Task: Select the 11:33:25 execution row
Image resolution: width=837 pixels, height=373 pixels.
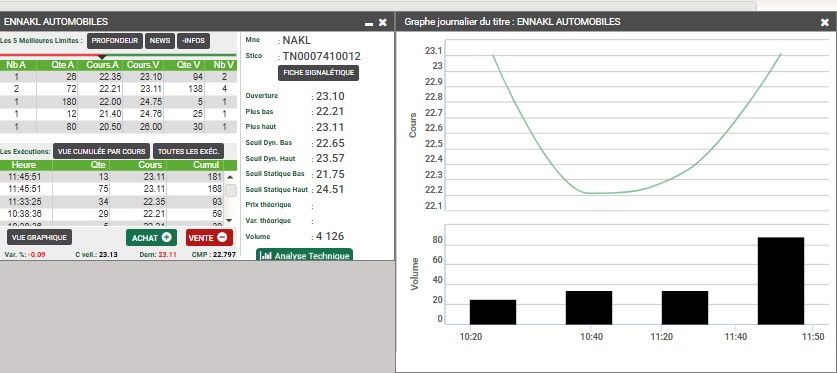Action: click(x=111, y=201)
